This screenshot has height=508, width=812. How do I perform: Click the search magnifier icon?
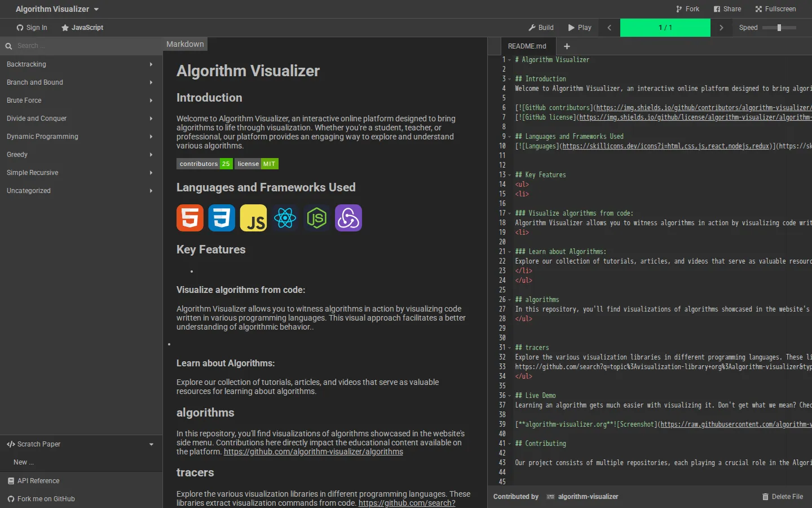pyautogui.click(x=8, y=46)
